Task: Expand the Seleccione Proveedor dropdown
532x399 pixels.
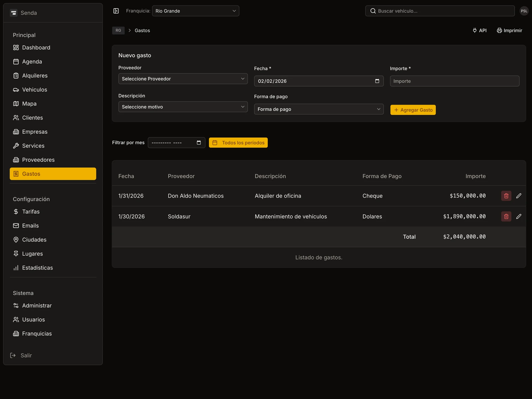Action: [183, 79]
